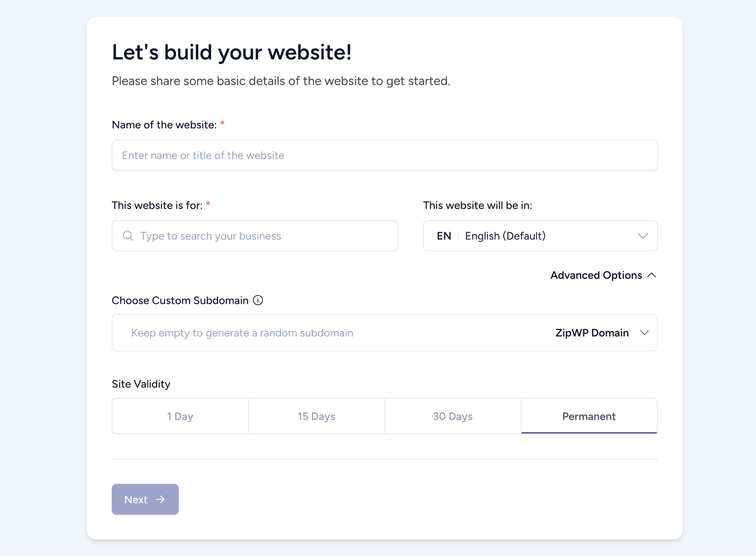Click the info icon beside Choose Custom Subdomain
Image resolution: width=756 pixels, height=556 pixels.
tap(258, 300)
